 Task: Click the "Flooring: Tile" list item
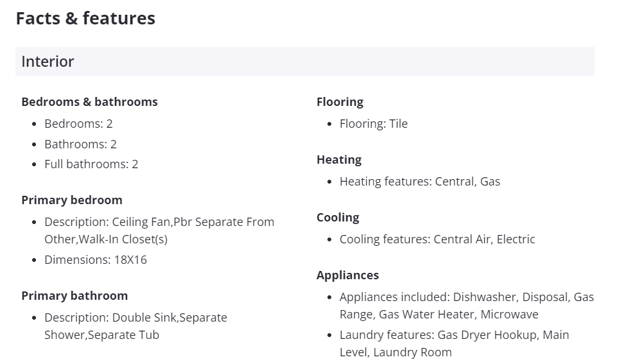click(x=373, y=124)
